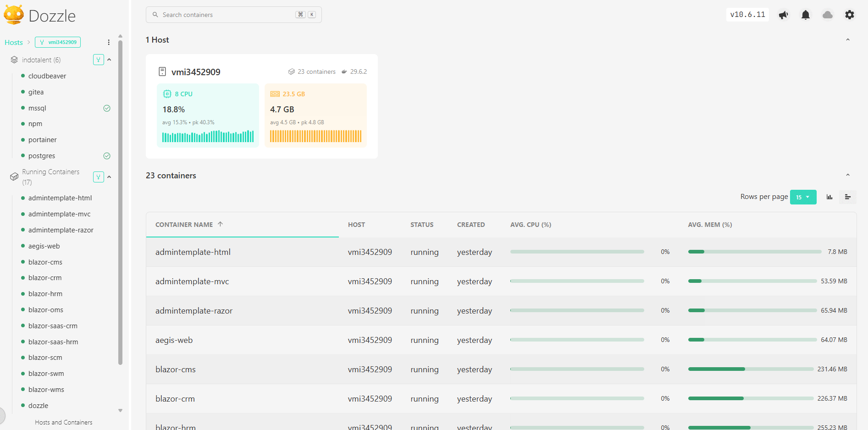Image resolution: width=868 pixels, height=430 pixels.
Task: Collapse the Running Containers group
Action: [109, 177]
